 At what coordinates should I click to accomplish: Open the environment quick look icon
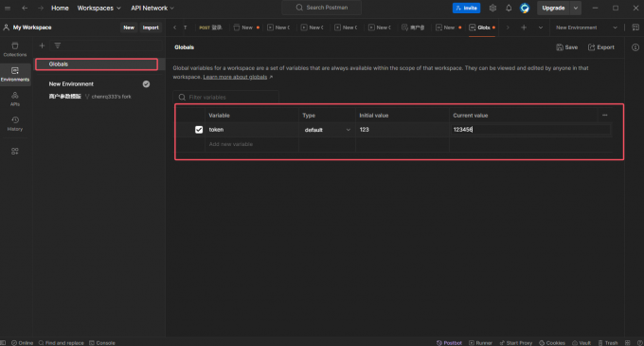point(635,27)
